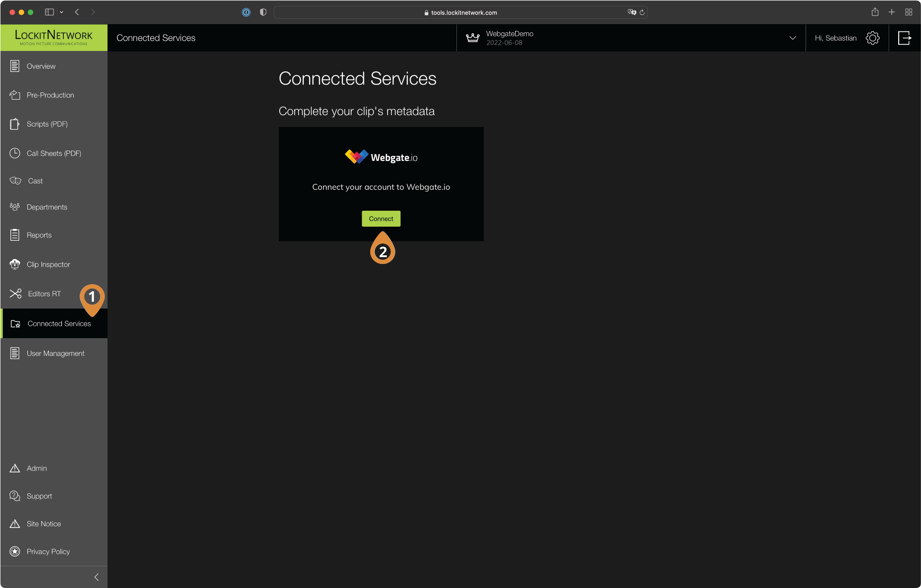This screenshot has width=921, height=588.
Task: Open Overview menu item
Action: [54, 66]
